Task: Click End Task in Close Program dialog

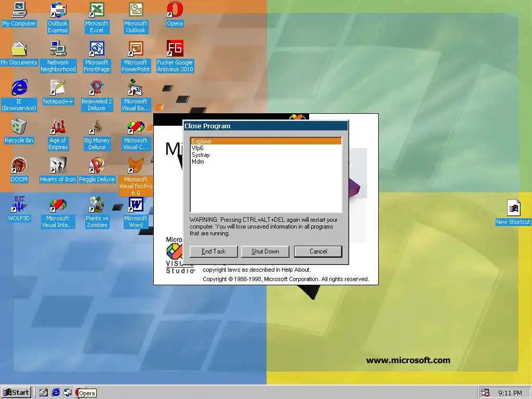Action: [214, 251]
